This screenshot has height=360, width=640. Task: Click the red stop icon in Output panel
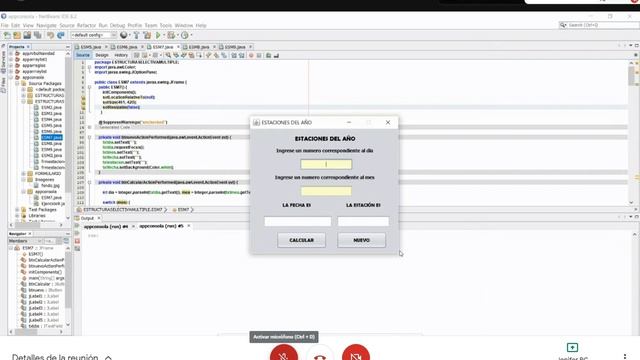pyautogui.click(x=77, y=241)
